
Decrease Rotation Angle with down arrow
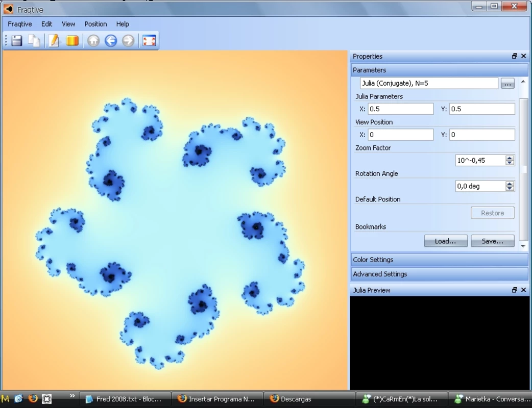click(x=510, y=189)
